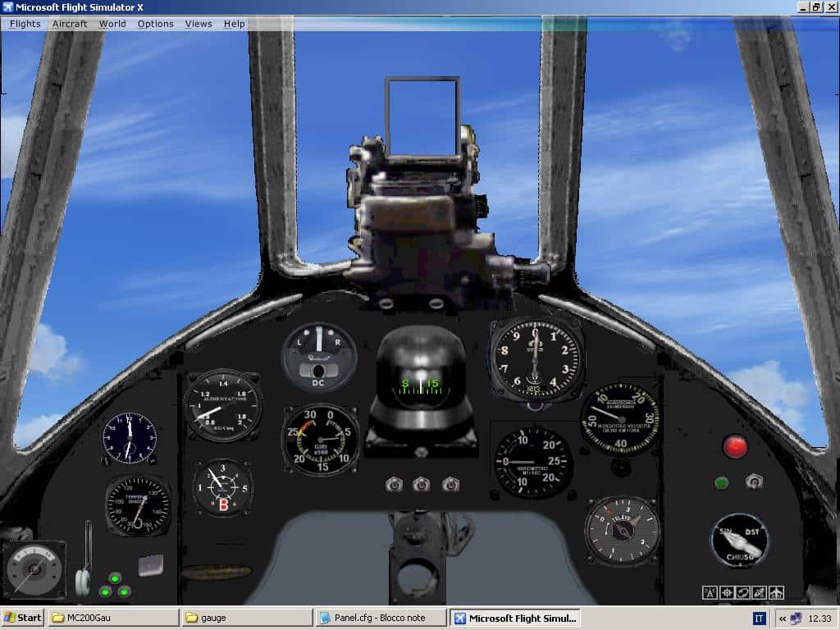Screen dimensions: 840x630
Task: Open the Aircraft menu
Action: [70, 24]
